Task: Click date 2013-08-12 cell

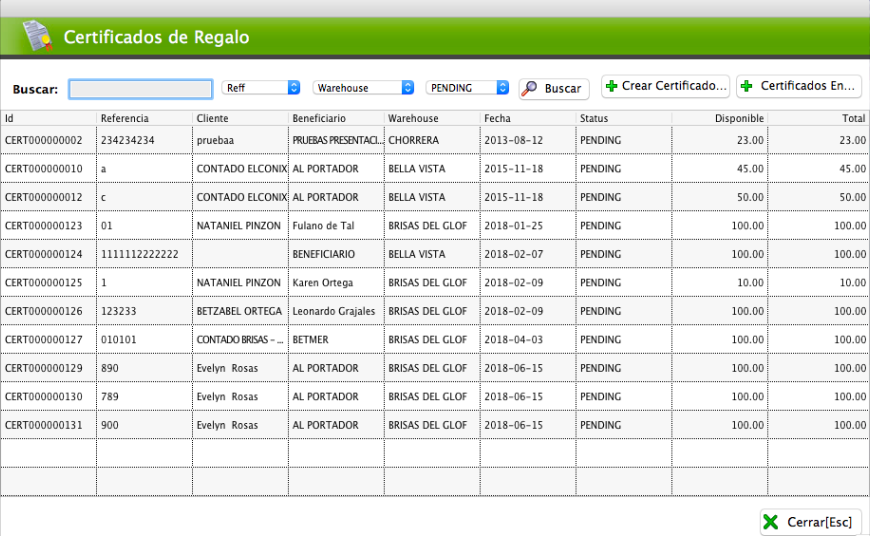Action: pos(528,140)
